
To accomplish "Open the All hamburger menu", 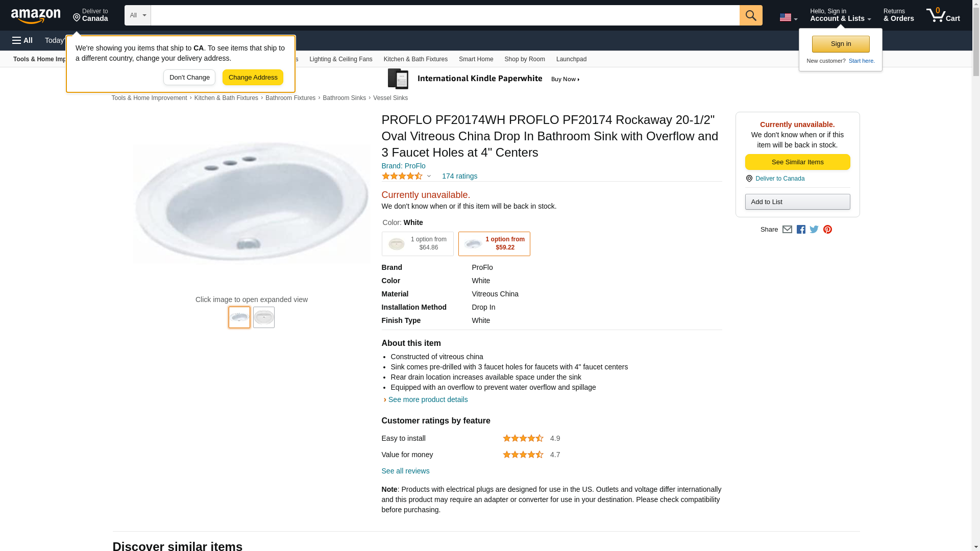I will (x=22, y=40).
